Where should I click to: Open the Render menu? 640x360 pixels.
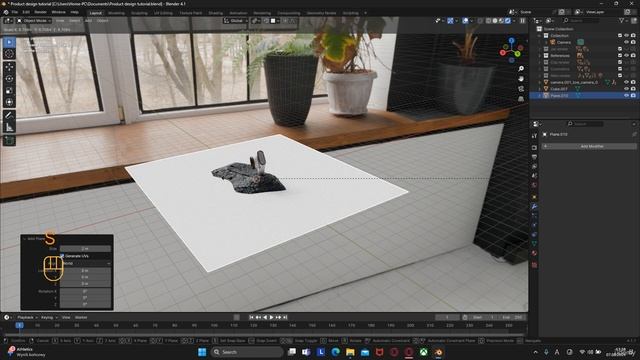40,12
